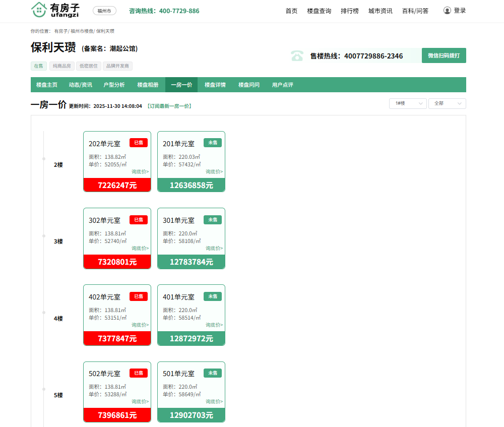Click the user avatar login icon
Viewport: 504px width, 427px height.
coord(447,11)
